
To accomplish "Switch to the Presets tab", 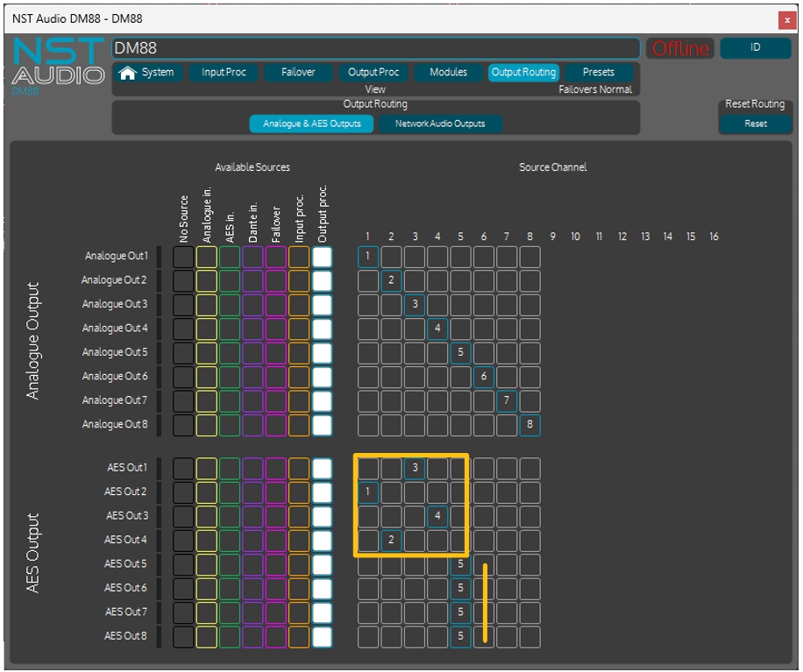I will point(598,73).
